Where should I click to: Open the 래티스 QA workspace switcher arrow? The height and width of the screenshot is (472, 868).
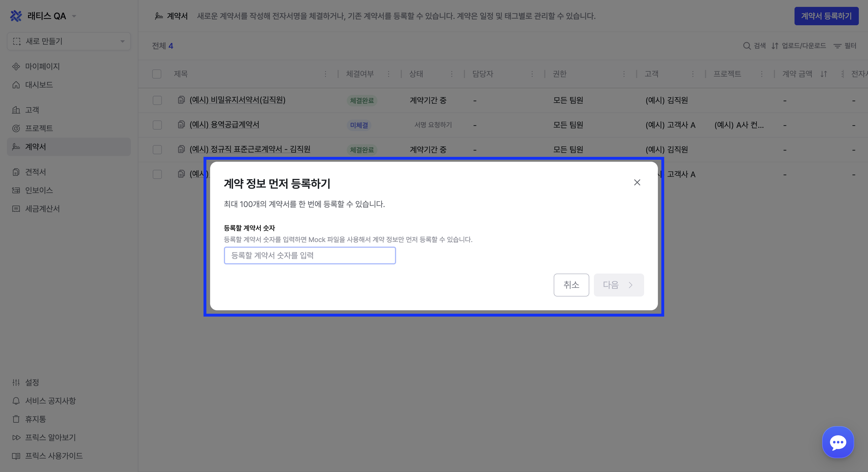74,16
